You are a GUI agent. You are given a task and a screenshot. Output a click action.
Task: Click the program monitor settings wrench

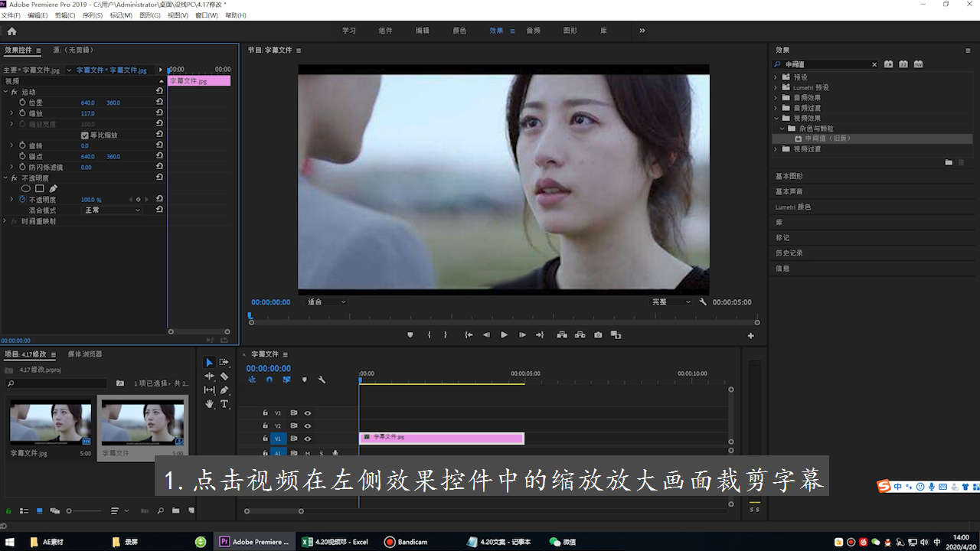click(x=703, y=302)
